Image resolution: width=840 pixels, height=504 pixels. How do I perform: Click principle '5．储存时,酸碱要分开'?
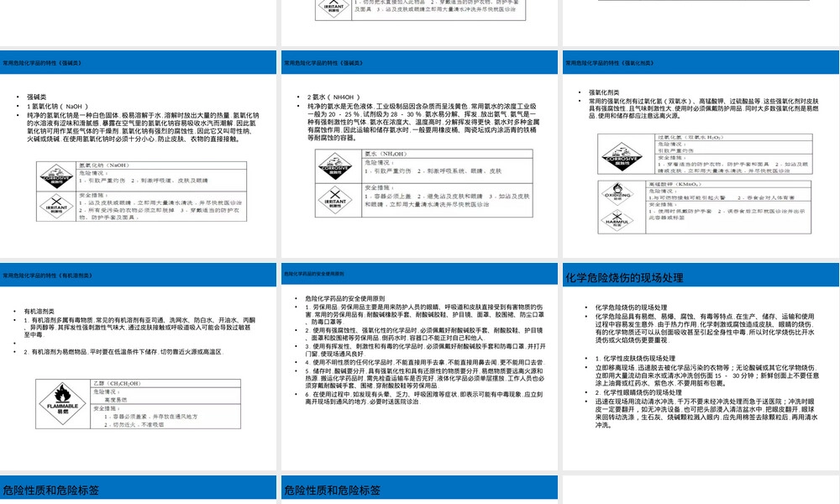coord(425,378)
